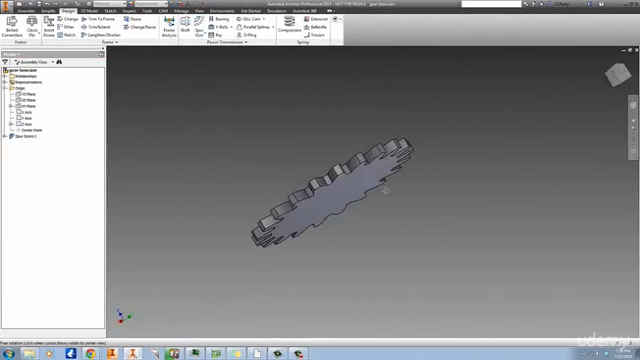Open the O-Ring generator
Image resolution: width=640 pixels, height=360 pixels.
[247, 35]
